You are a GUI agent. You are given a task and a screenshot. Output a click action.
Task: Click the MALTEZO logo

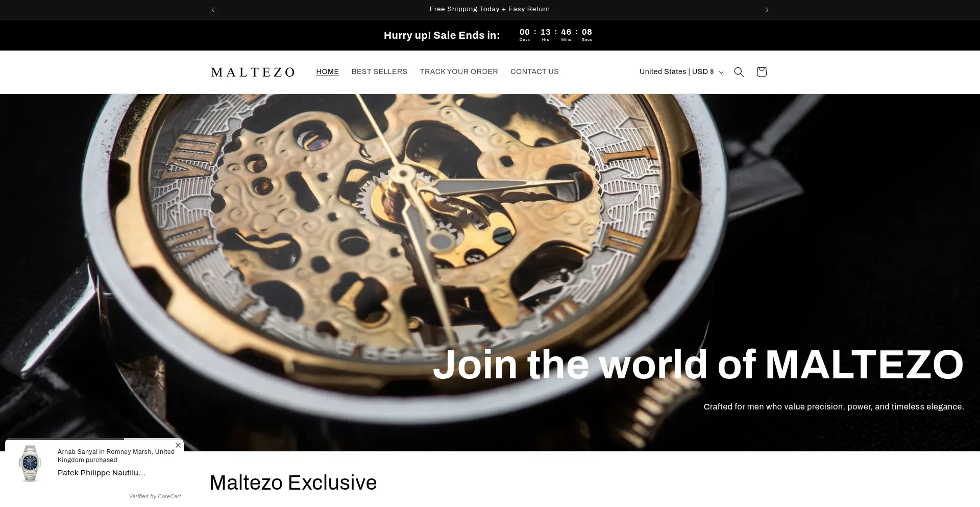pos(253,72)
